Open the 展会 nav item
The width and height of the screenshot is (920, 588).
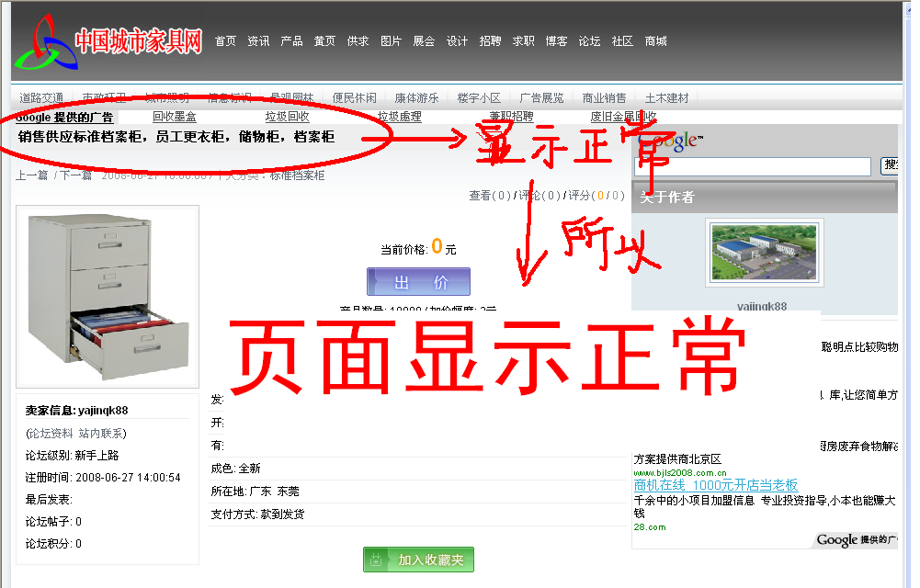coord(424,41)
